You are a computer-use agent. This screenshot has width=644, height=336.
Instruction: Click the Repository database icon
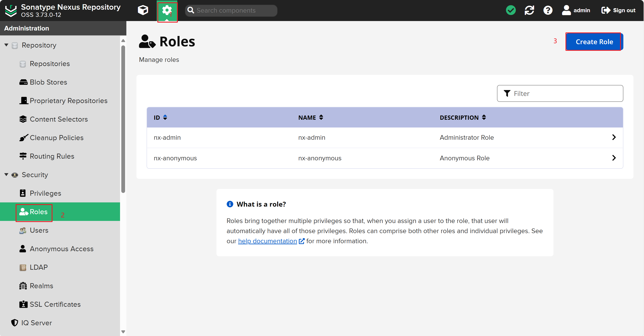coord(15,45)
